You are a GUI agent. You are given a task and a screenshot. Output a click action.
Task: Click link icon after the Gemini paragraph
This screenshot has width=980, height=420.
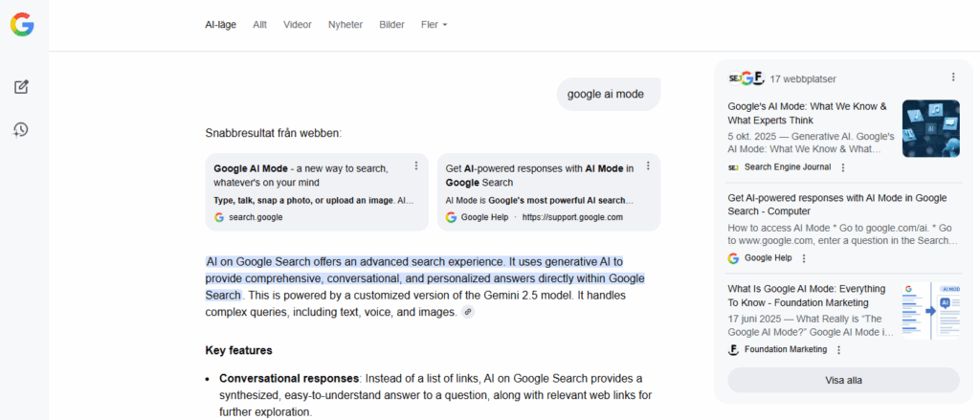pos(468,312)
